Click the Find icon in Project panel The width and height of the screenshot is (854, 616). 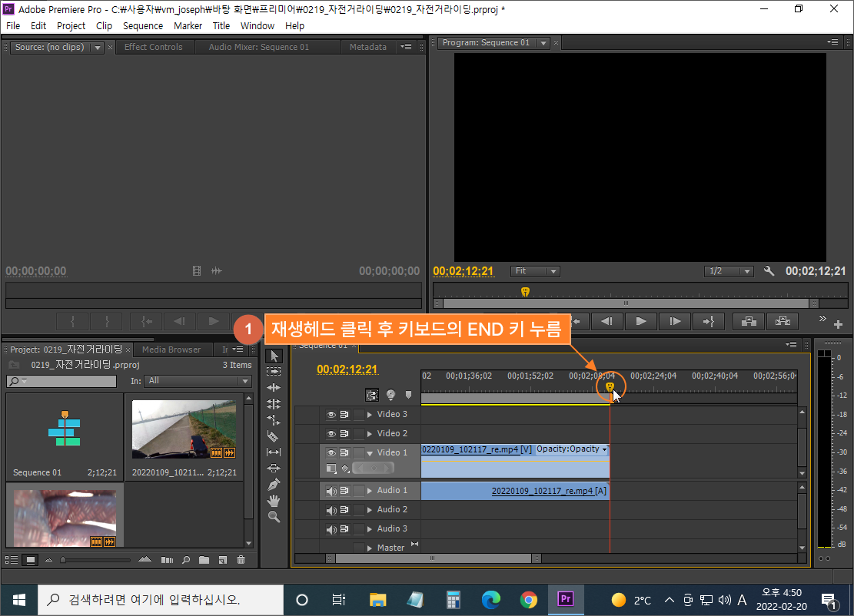click(186, 560)
